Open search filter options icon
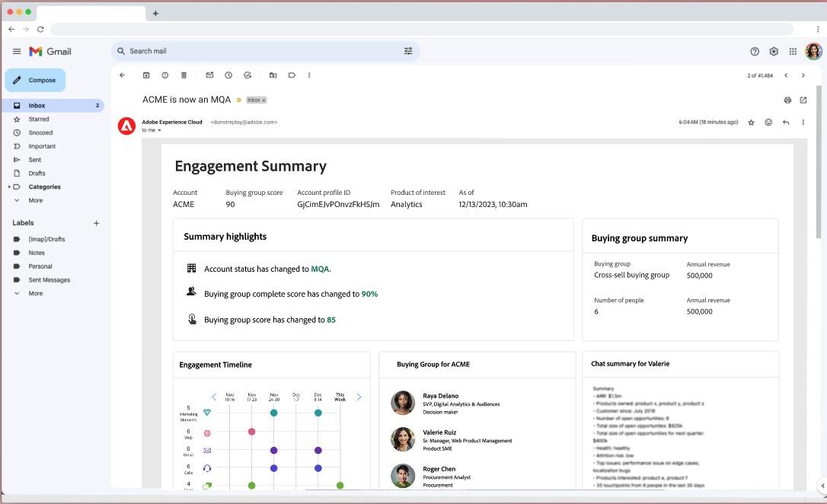Screen dimensions: 827x504 [408, 51]
